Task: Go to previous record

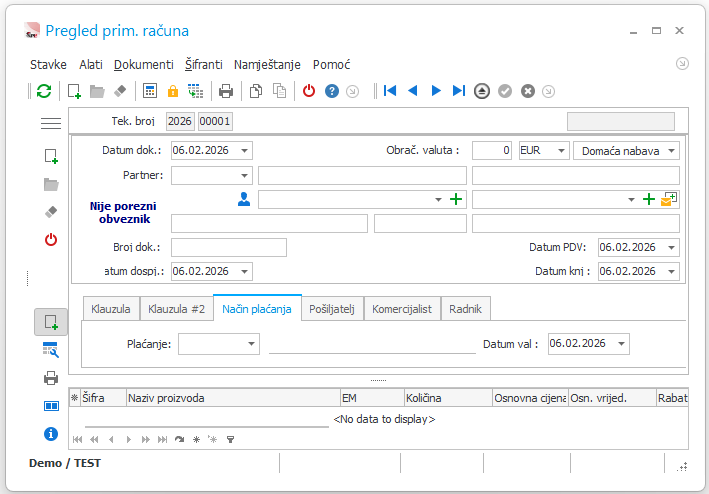Action: point(412,91)
